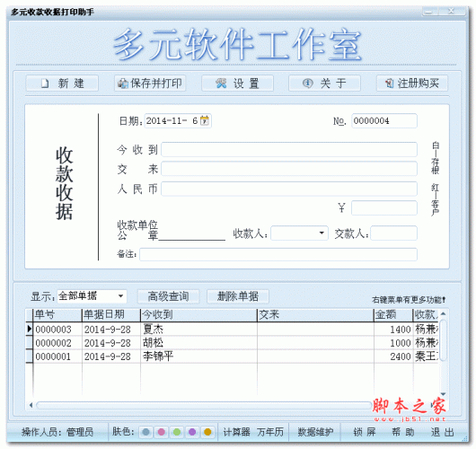Click the table horizontal scrollbar track
The width and height of the screenshot is (476, 449).
tap(203, 405)
